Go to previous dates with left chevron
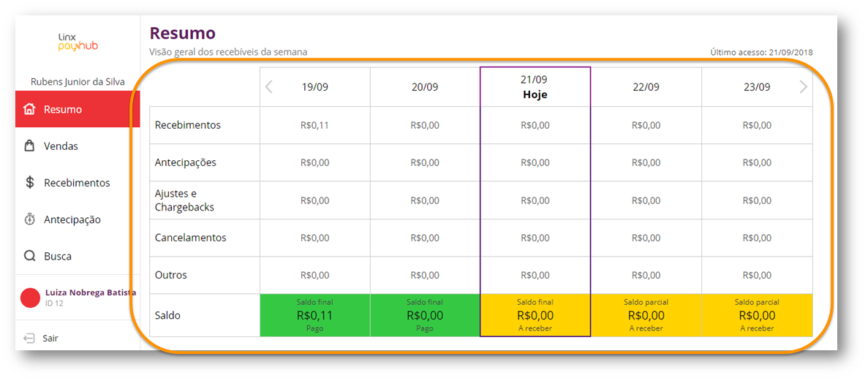This screenshot has width=868, height=381. pos(269,87)
